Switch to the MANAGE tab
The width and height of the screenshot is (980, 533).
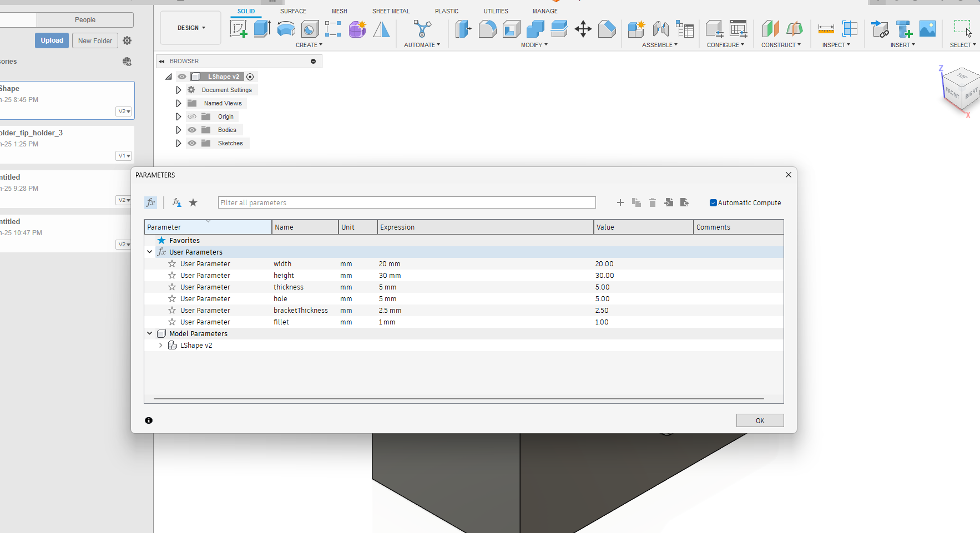point(545,11)
